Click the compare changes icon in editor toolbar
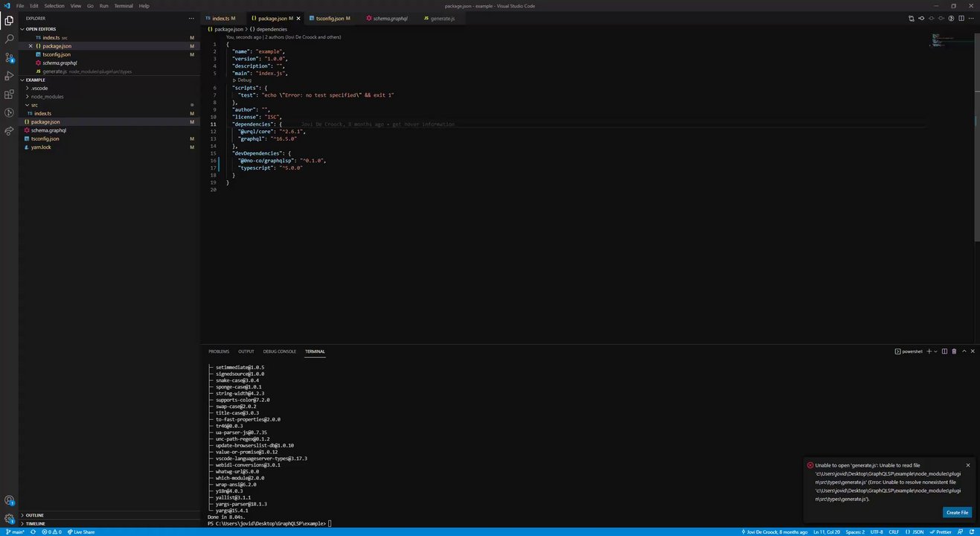The image size is (980, 536). click(x=912, y=18)
